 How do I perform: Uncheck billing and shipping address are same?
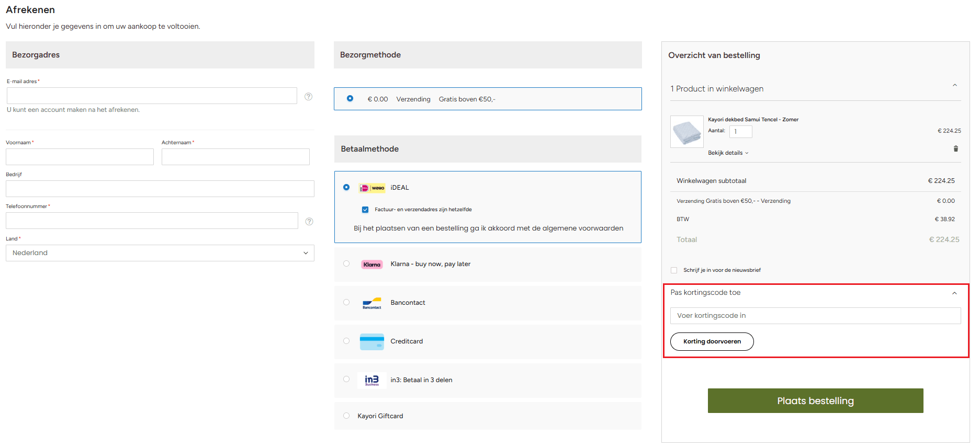[365, 210]
